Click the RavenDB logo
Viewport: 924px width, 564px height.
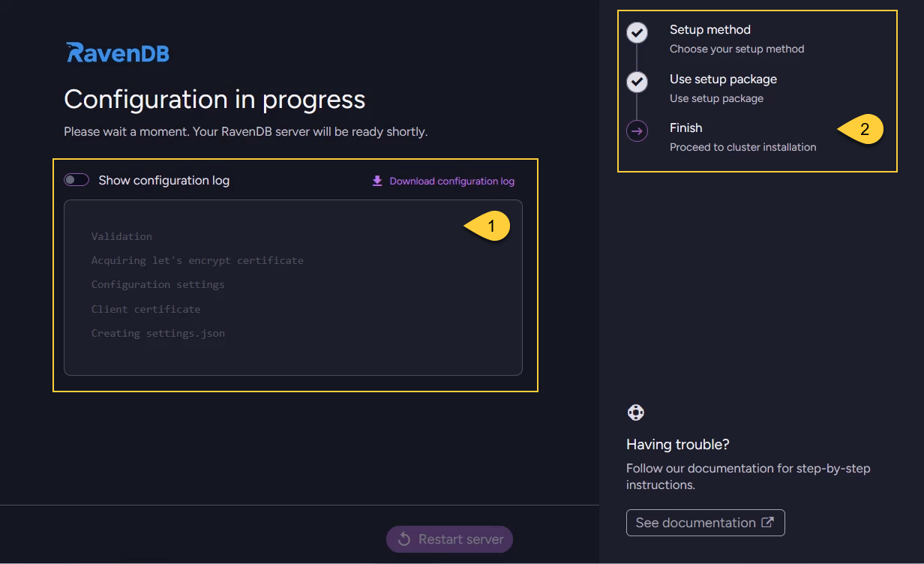click(x=117, y=52)
